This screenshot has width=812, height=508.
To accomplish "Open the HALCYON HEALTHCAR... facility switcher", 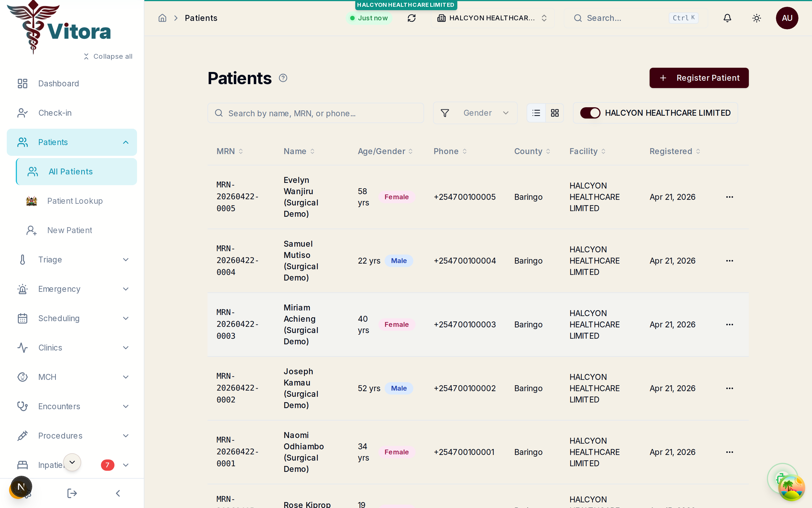I will point(493,18).
